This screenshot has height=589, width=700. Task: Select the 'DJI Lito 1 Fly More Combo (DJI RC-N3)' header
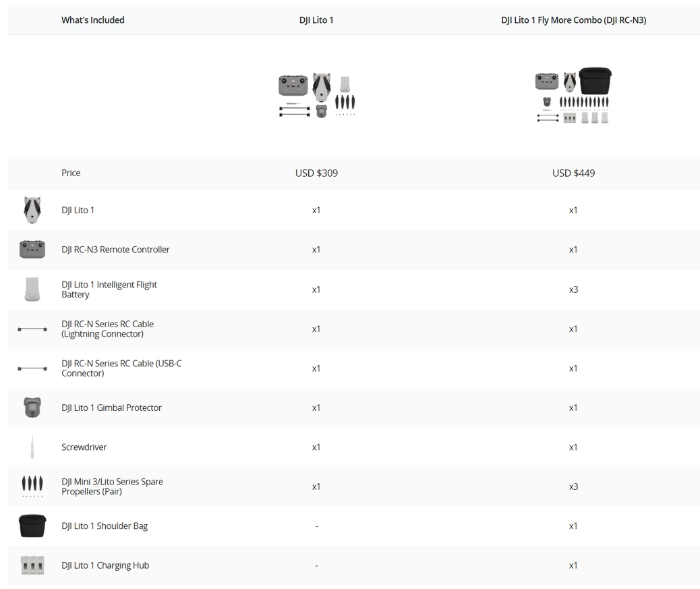click(x=574, y=20)
